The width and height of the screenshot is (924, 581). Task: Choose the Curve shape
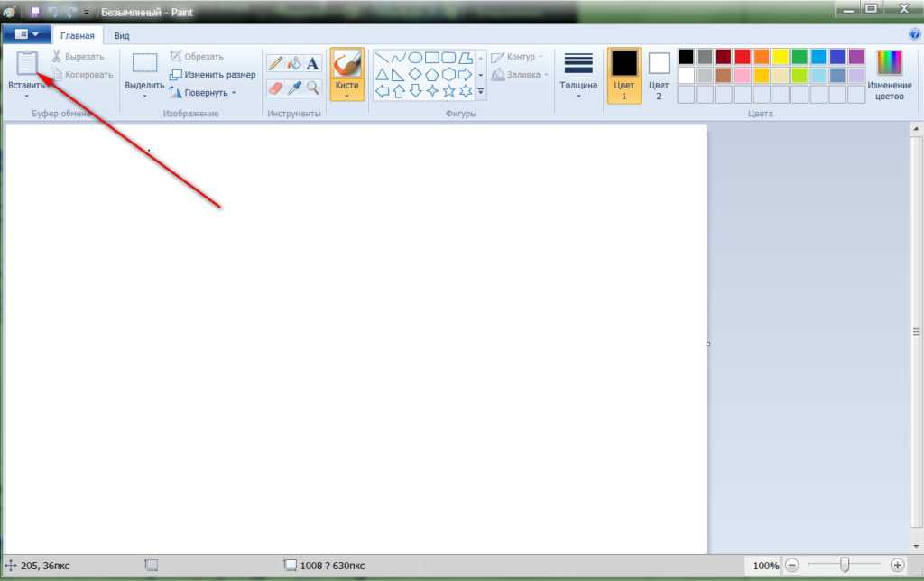tap(398, 58)
